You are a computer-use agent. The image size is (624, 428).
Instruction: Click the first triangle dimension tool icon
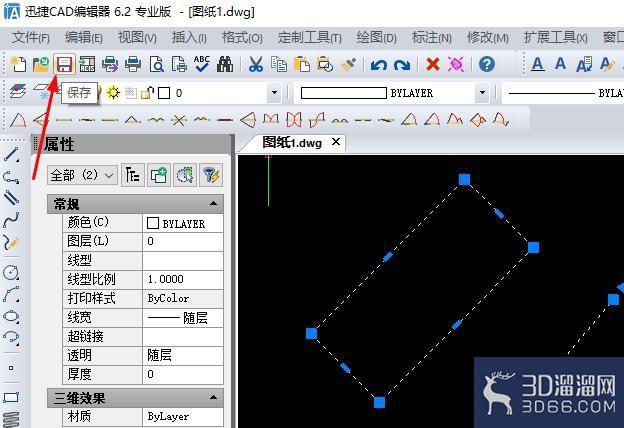[18, 119]
